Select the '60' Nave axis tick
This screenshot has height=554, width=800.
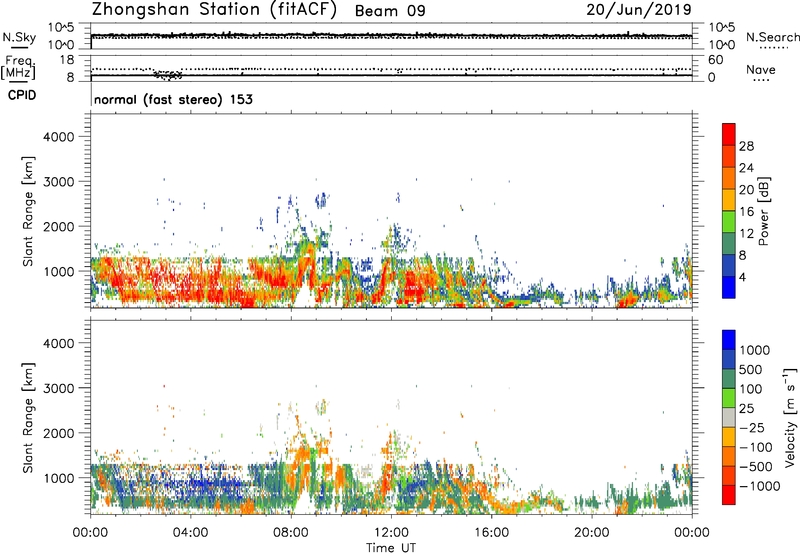pyautogui.click(x=715, y=60)
